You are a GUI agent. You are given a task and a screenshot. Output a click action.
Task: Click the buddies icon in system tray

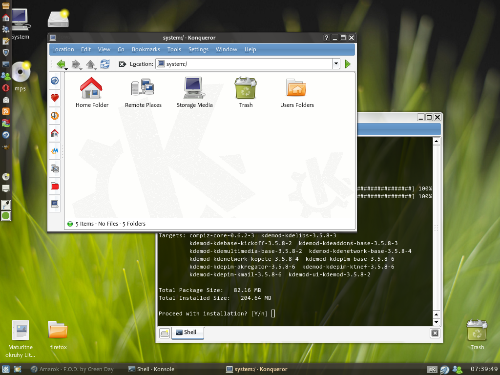[x=458, y=369]
